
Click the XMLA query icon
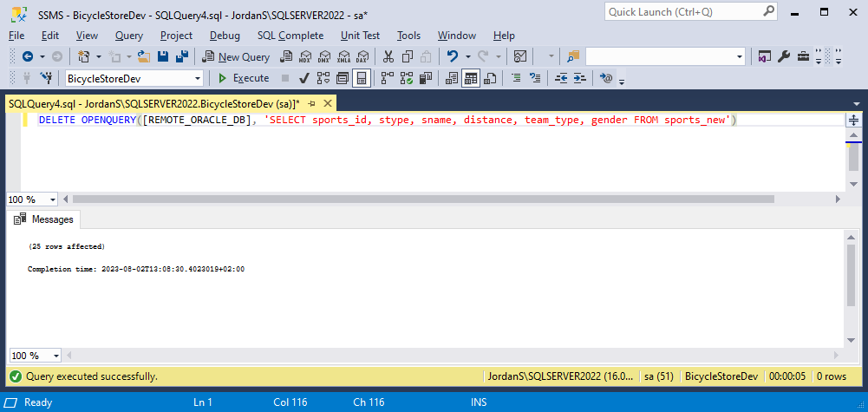pyautogui.click(x=343, y=56)
